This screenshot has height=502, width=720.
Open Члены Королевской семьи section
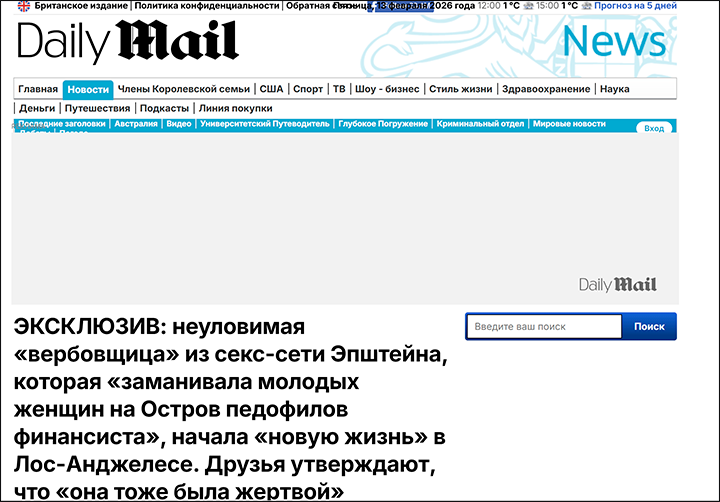(183, 89)
